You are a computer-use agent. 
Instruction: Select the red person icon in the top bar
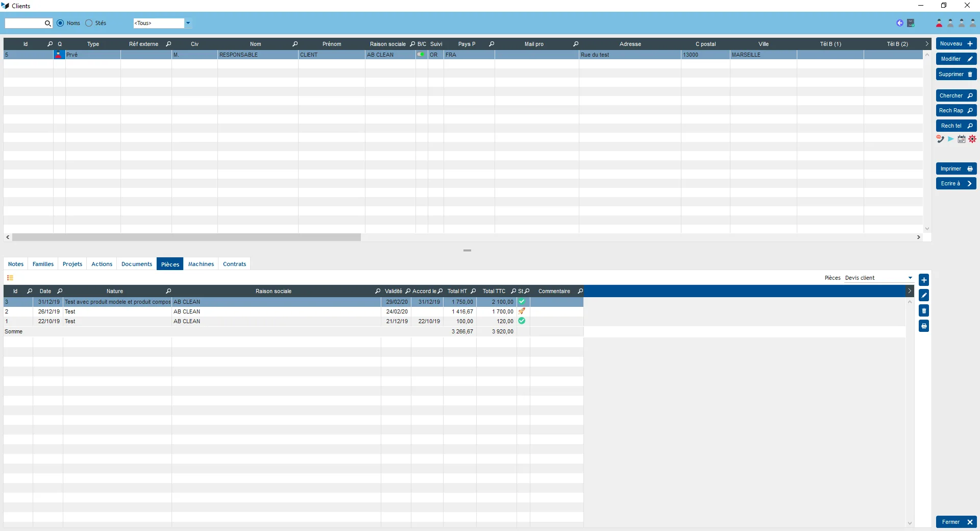pyautogui.click(x=939, y=23)
